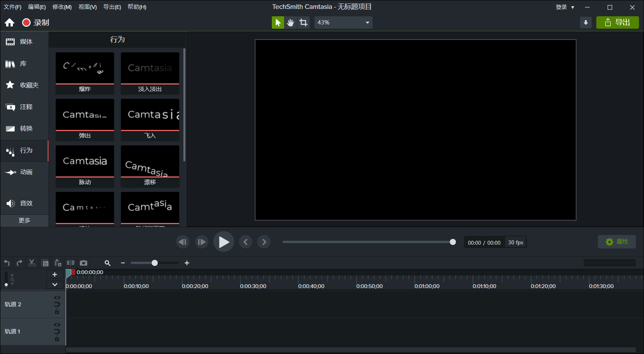The height and width of the screenshot is (354, 644).
Task: Start a new recording with the 录制 button
Action: [35, 22]
